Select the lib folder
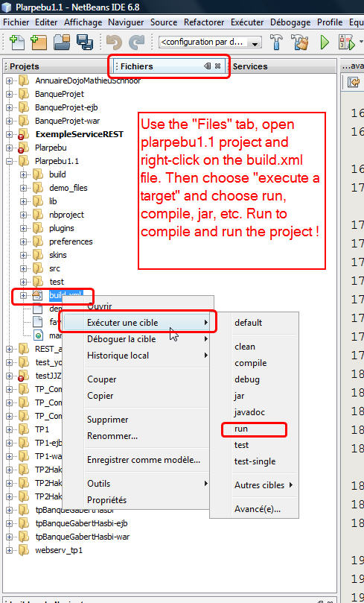This screenshot has width=364, height=603. coord(53,201)
